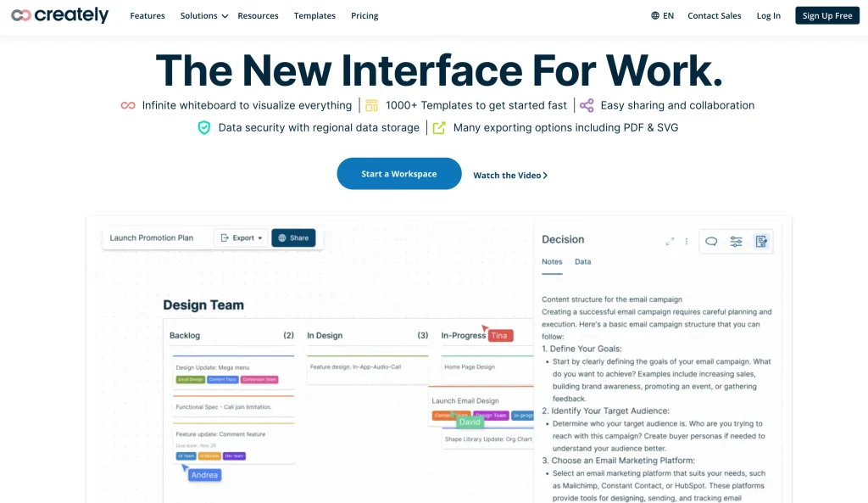Switch to the Data tab
The image size is (868, 503).
click(582, 261)
